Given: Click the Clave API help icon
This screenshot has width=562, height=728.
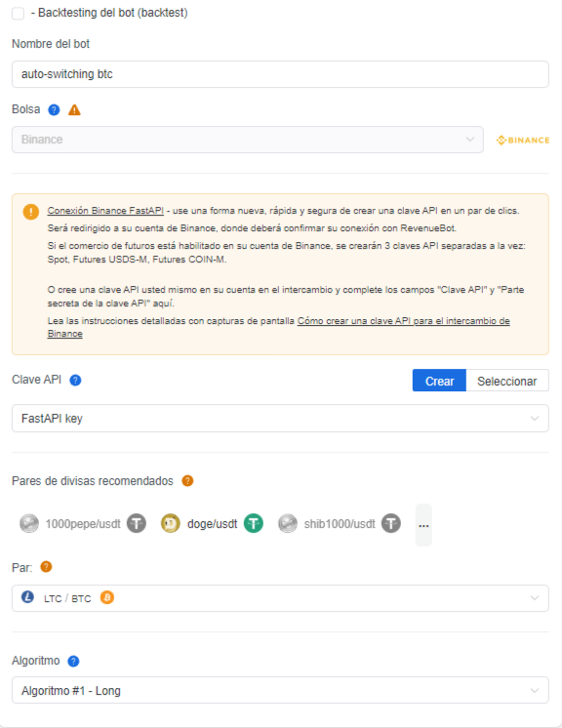Looking at the screenshot, I should click(75, 381).
